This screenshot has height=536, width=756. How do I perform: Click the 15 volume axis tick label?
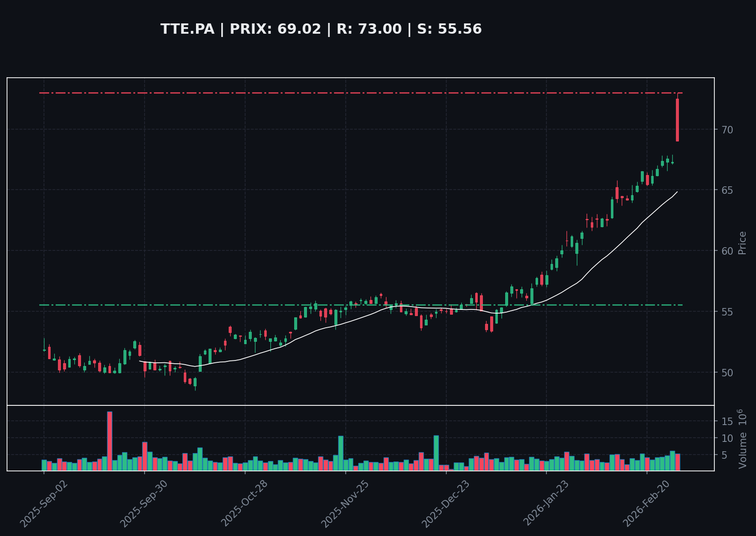point(727,422)
